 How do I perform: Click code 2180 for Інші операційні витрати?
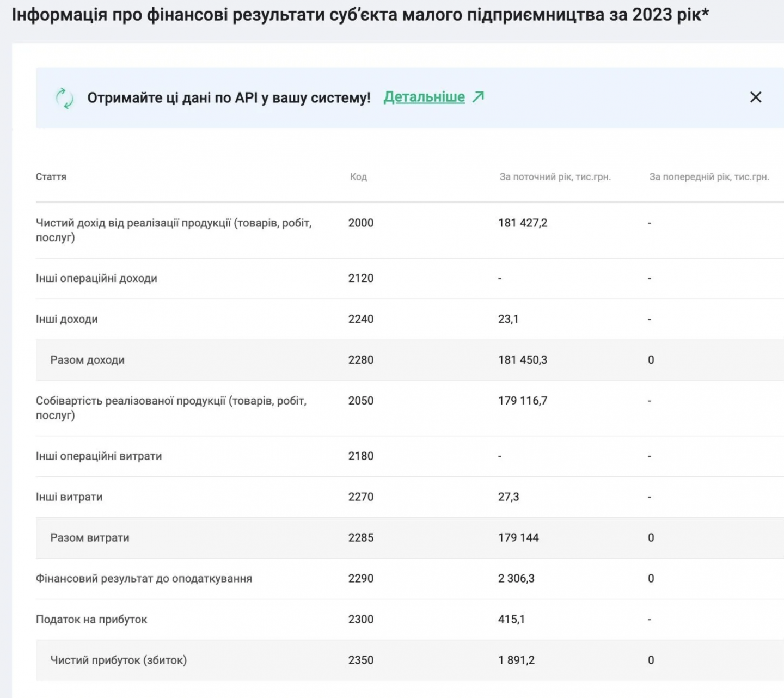coord(361,456)
